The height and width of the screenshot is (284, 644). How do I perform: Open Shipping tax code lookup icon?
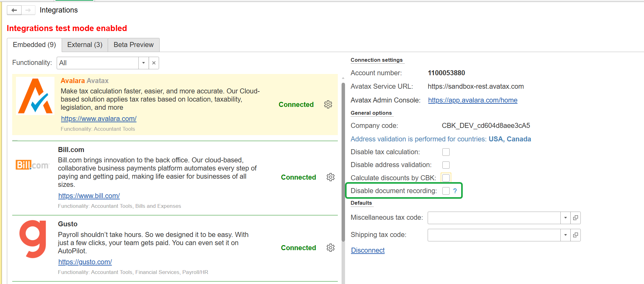tap(575, 235)
